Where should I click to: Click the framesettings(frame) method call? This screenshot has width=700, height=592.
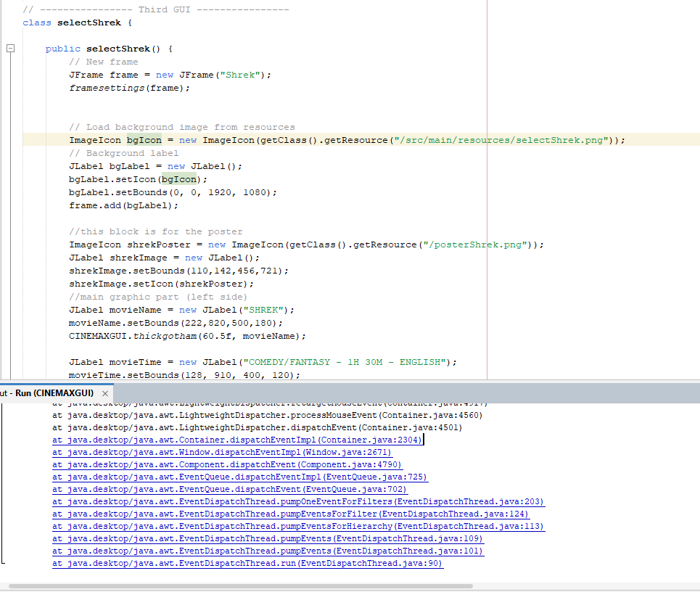pyautogui.click(x=129, y=88)
